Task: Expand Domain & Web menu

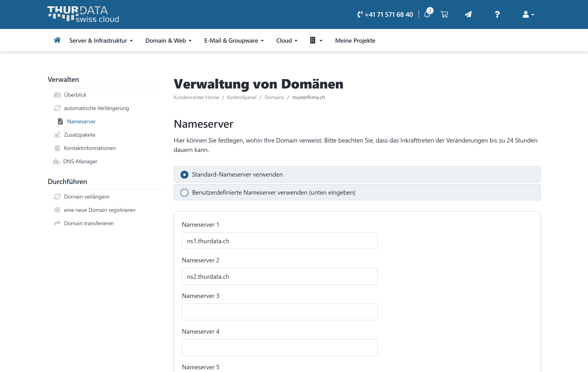Action: pyautogui.click(x=169, y=41)
